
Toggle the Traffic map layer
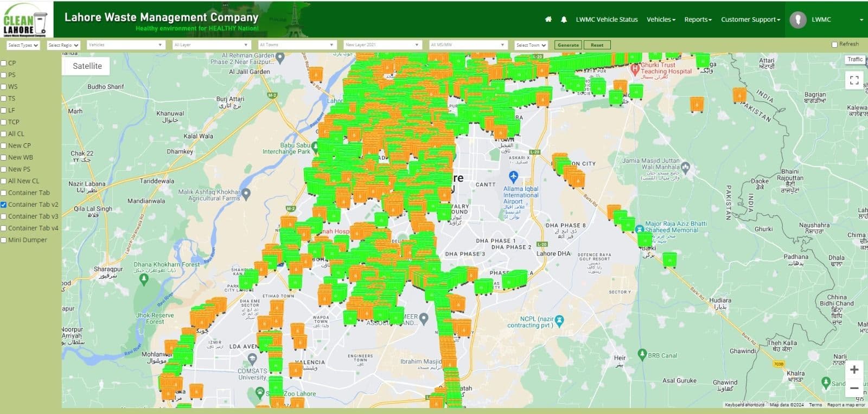[854, 60]
